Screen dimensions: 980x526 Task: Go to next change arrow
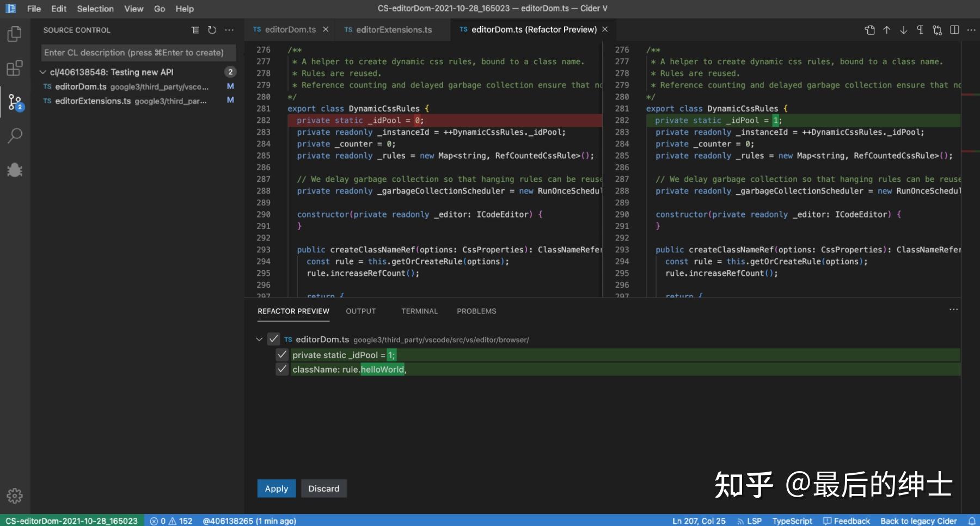point(904,30)
